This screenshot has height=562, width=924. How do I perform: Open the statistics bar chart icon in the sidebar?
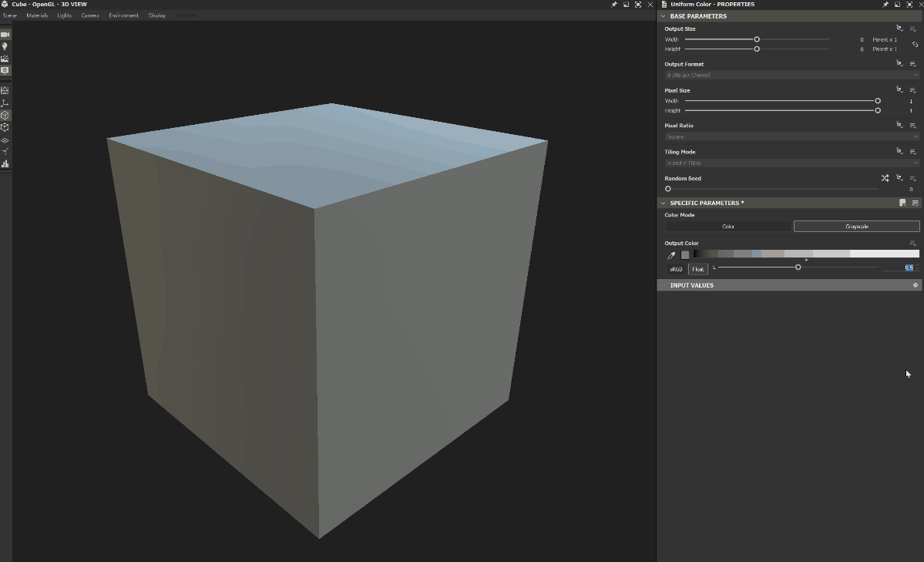(x=5, y=164)
